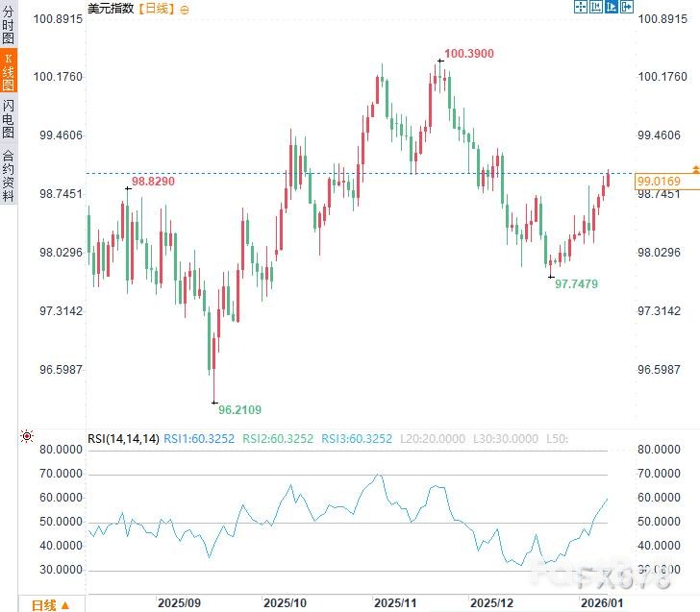Viewport: 700px width, 612px height.
Task: Switch to the K线图 tab
Action: click(x=9, y=71)
